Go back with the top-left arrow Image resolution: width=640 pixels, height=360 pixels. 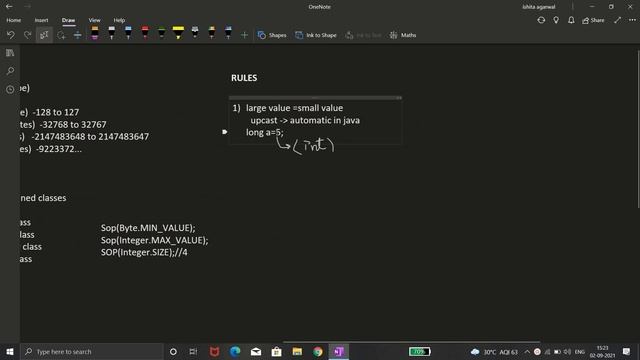(9, 7)
